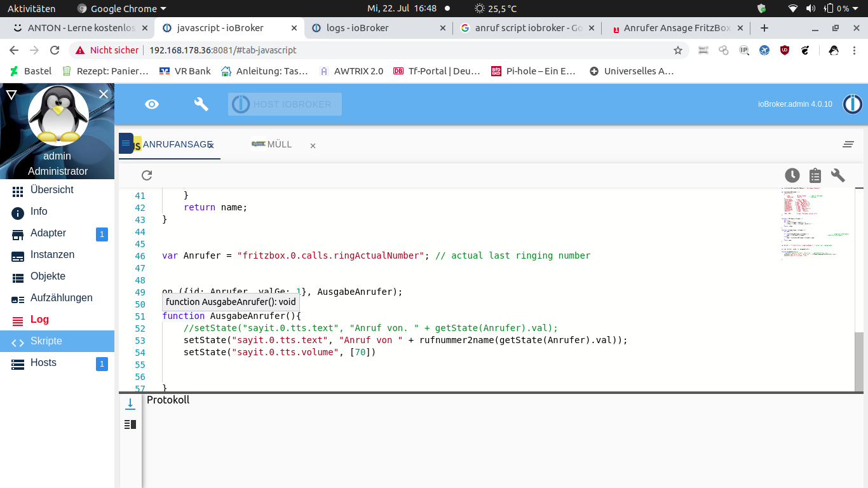
Task: Open the tabs overflow menu icon
Action: tap(848, 145)
